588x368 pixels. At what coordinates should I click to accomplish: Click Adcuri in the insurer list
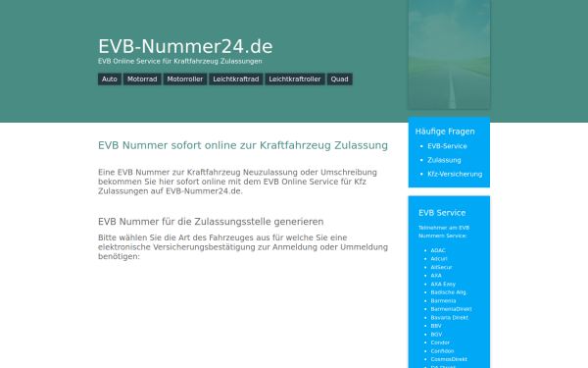[x=439, y=259]
